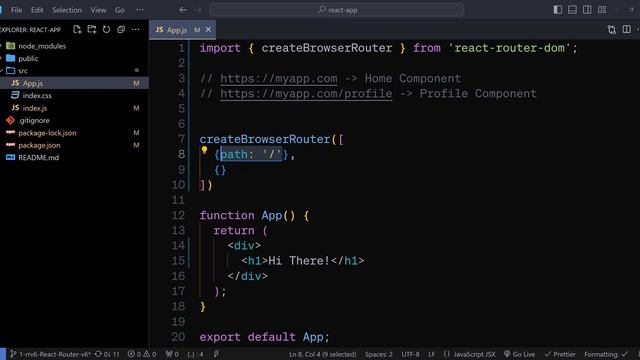Viewport: 640px width, 360px height.
Task: Follow the https://myapp.com/profile link on line 4
Action: tap(306, 93)
